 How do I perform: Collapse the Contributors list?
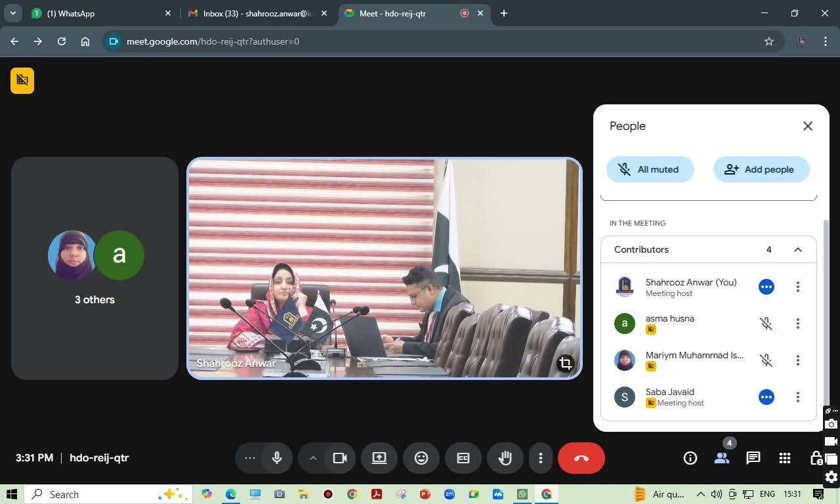(797, 249)
